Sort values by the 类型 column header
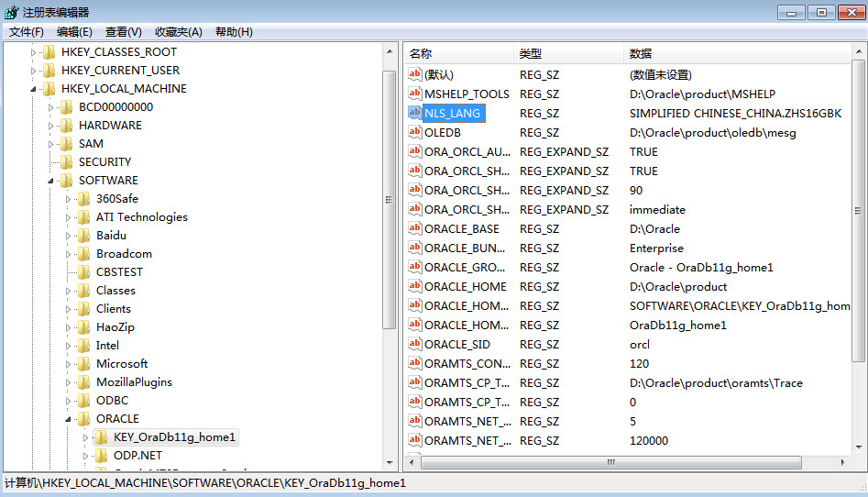The height and width of the screenshot is (497, 868). pos(568,54)
